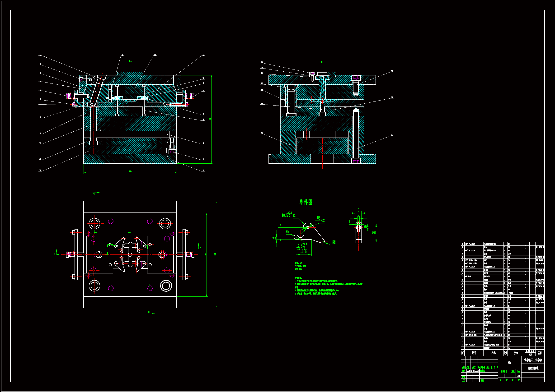Click the 备注 column header cell
Viewport: 555px width, 392px height.
tap(540, 353)
